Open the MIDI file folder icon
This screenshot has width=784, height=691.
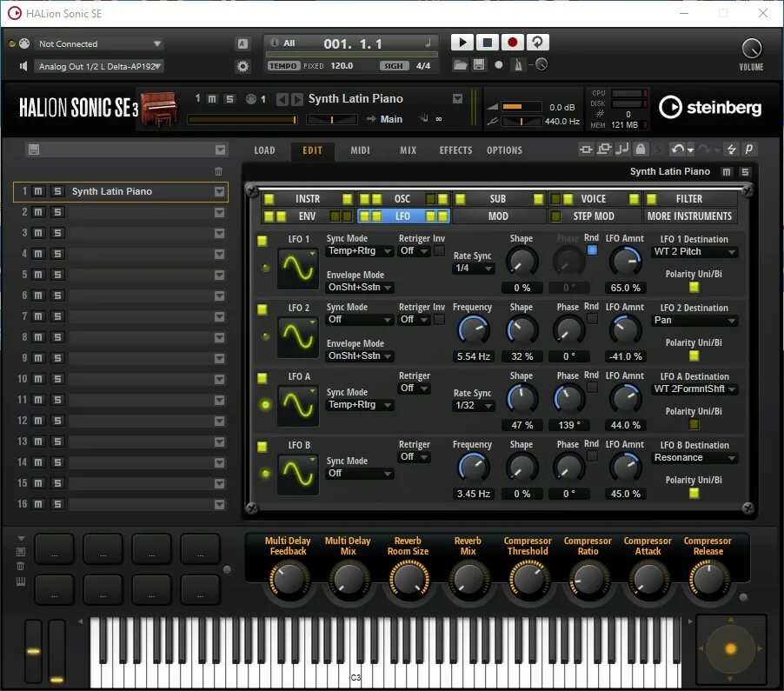point(460,65)
